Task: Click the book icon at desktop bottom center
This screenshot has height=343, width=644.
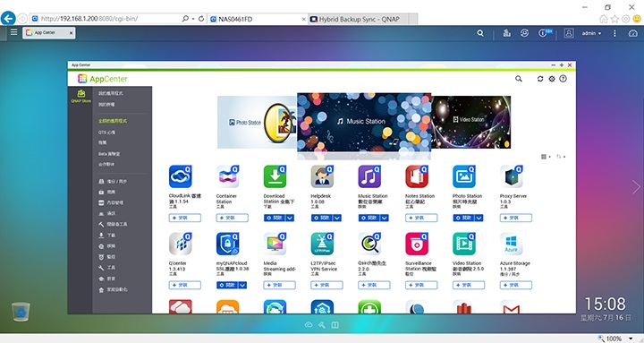Action: pos(335,325)
